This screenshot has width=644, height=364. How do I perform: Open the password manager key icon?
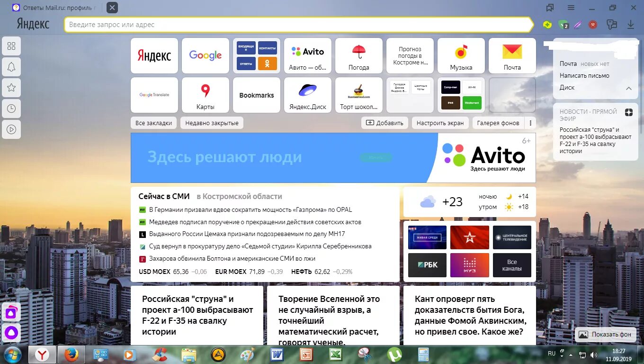[x=612, y=25]
